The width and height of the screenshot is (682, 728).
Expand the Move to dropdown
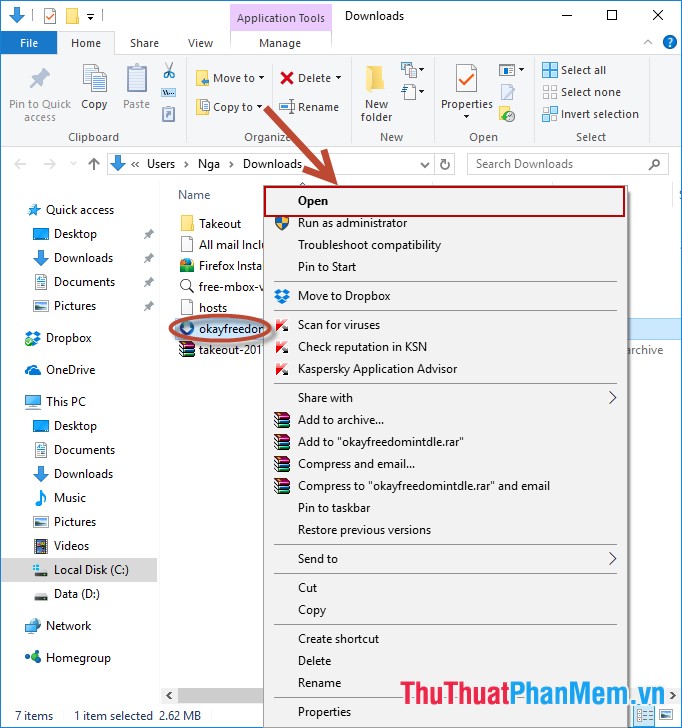[262, 78]
